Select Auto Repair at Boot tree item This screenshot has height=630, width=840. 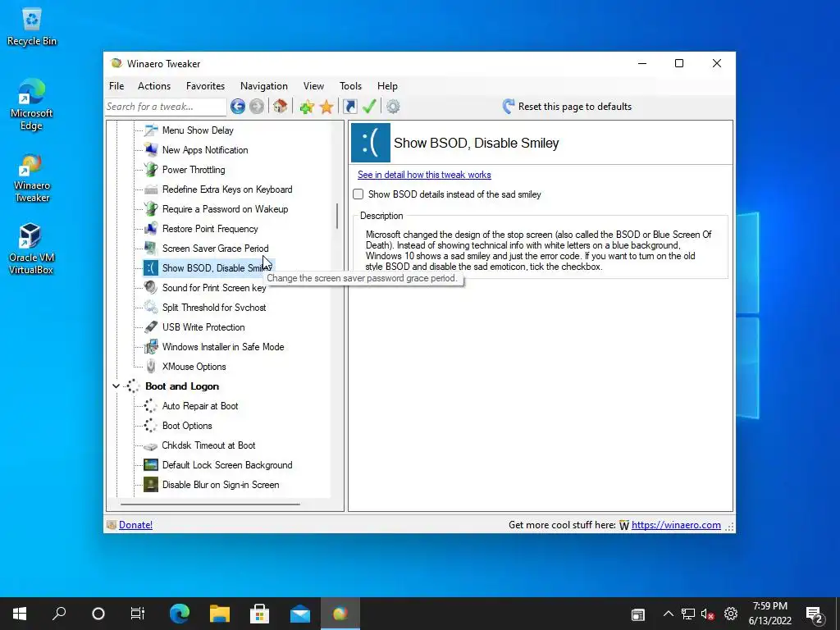(x=200, y=406)
